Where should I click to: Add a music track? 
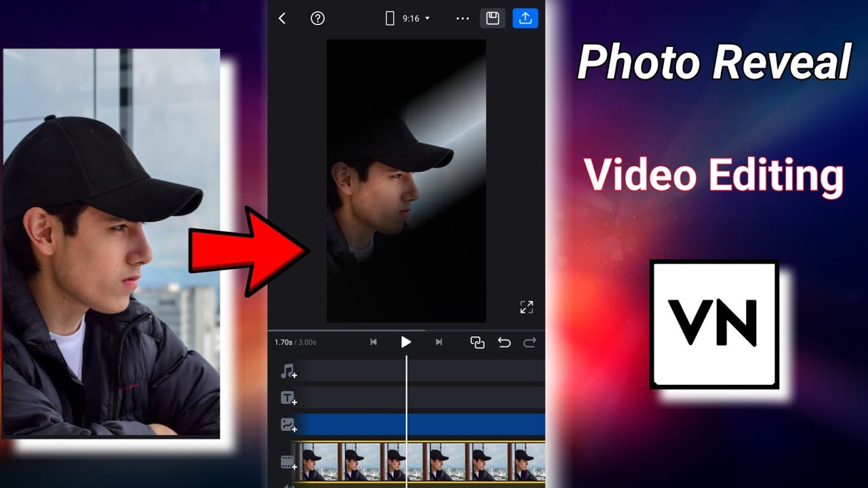click(x=289, y=371)
